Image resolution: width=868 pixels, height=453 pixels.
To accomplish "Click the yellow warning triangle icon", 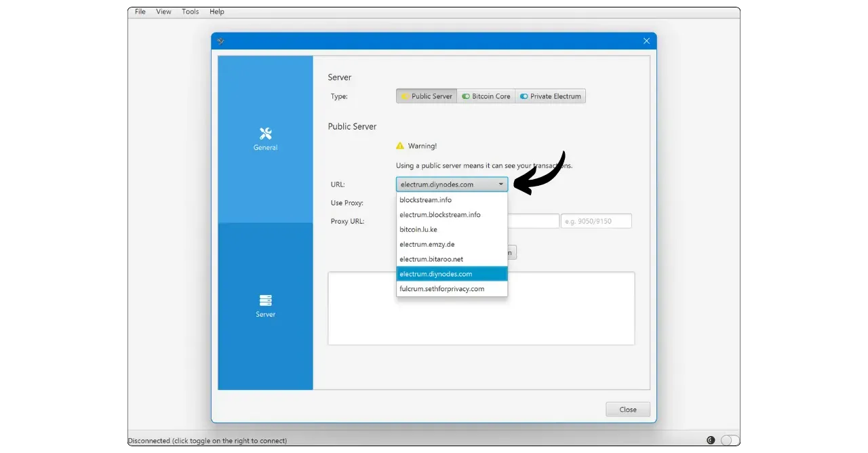I will pyautogui.click(x=400, y=146).
